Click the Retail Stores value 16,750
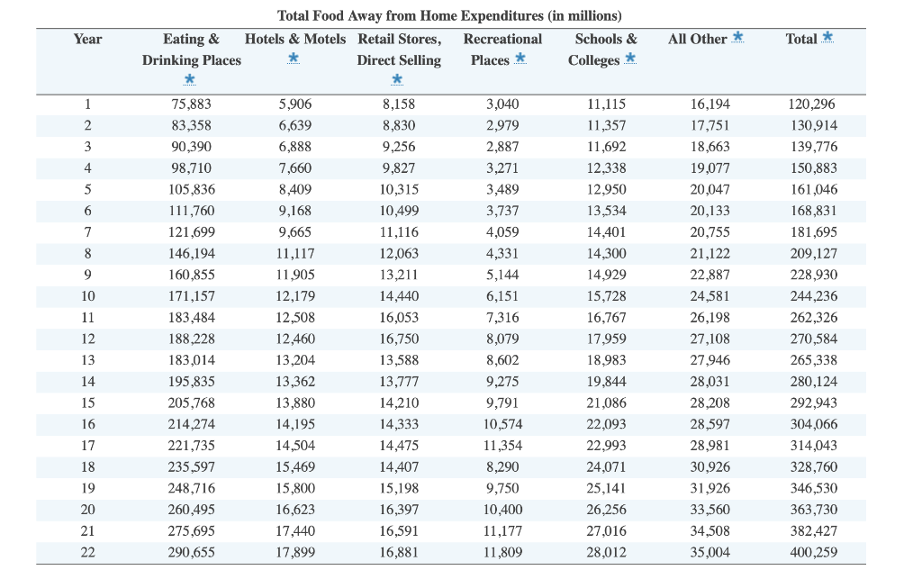 click(x=399, y=339)
